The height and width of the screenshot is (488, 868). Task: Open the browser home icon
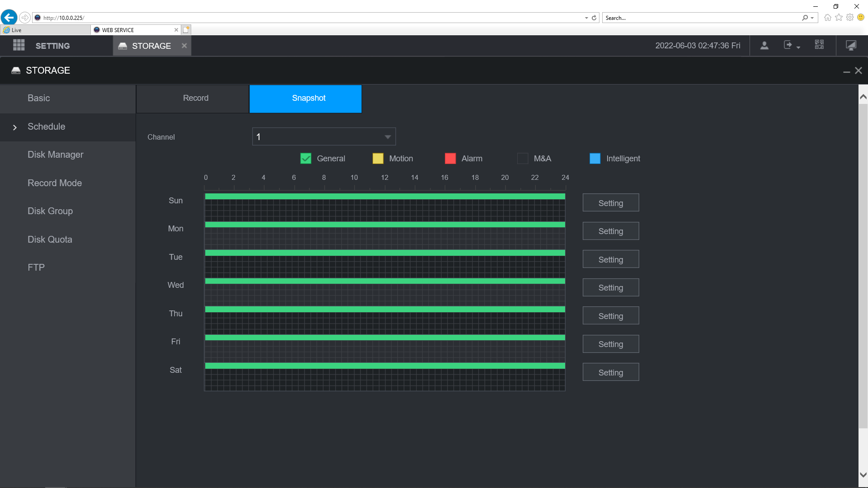pos(827,18)
